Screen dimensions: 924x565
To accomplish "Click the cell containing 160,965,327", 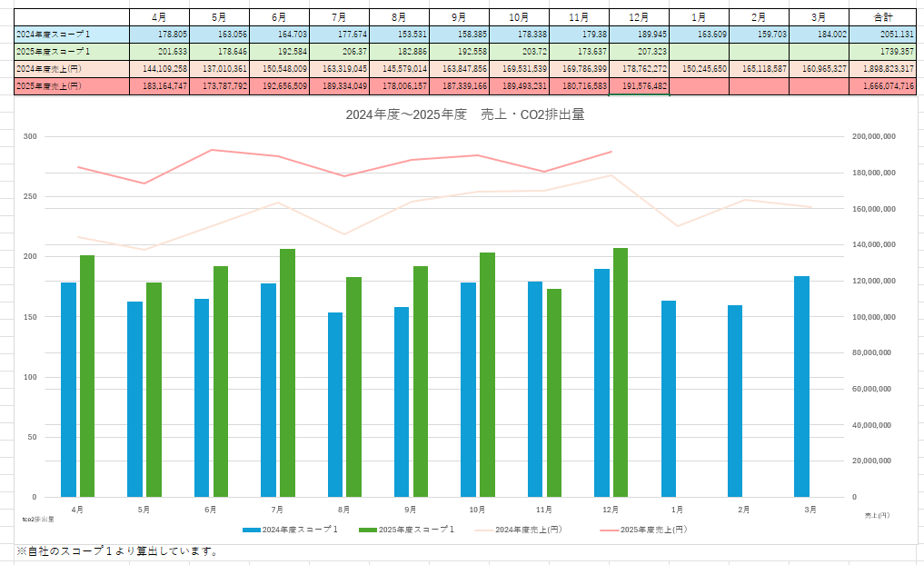I will click(x=819, y=68).
